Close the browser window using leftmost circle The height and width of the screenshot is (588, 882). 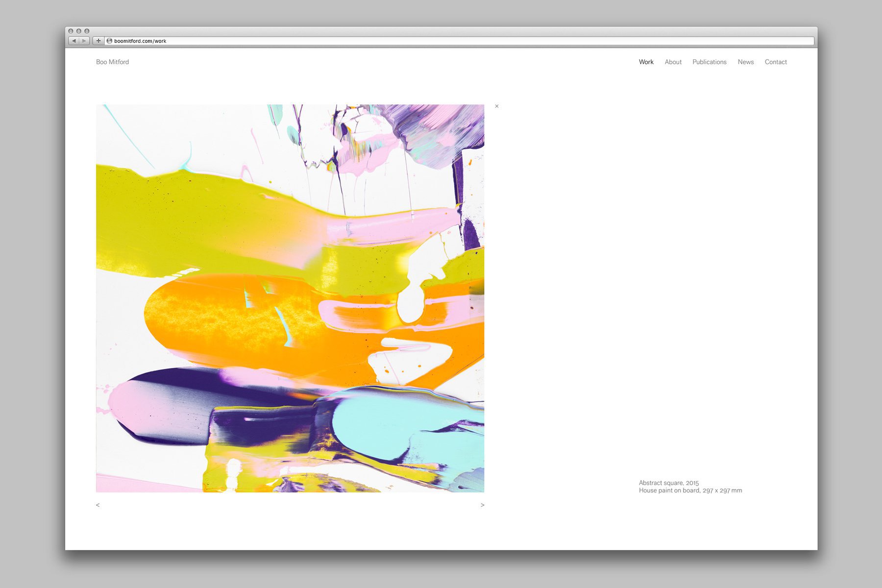point(71,31)
